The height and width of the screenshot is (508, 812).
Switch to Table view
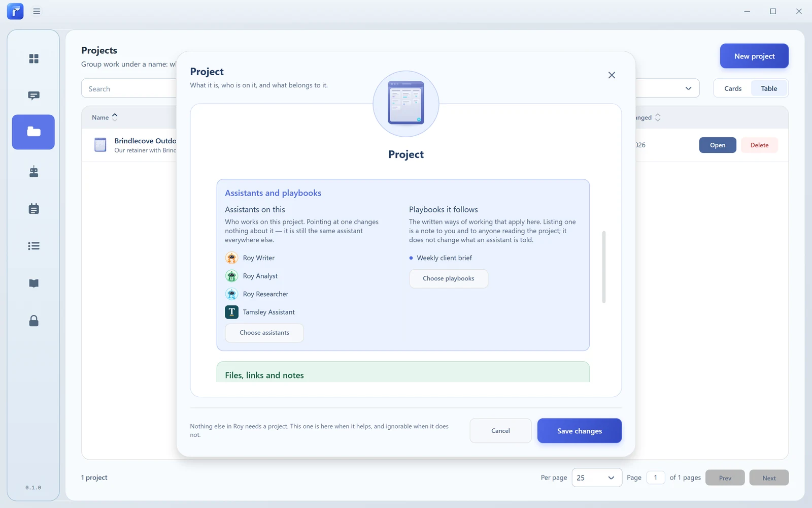(x=769, y=88)
